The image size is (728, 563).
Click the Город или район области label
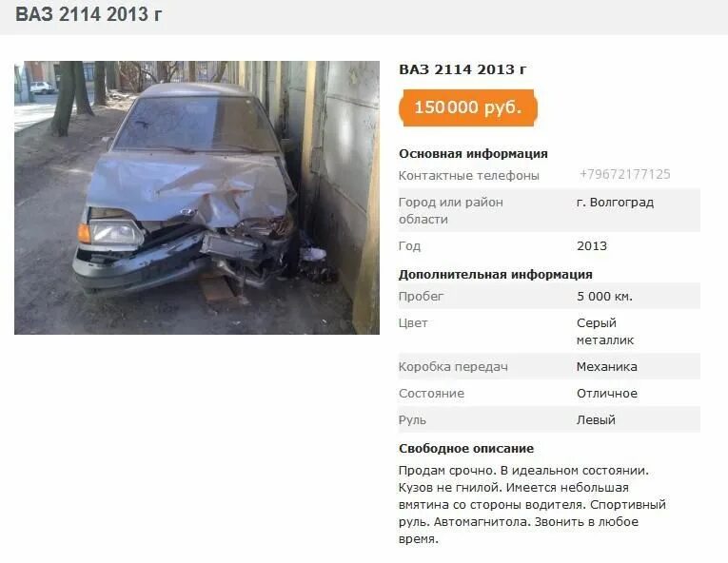pyautogui.click(x=451, y=211)
